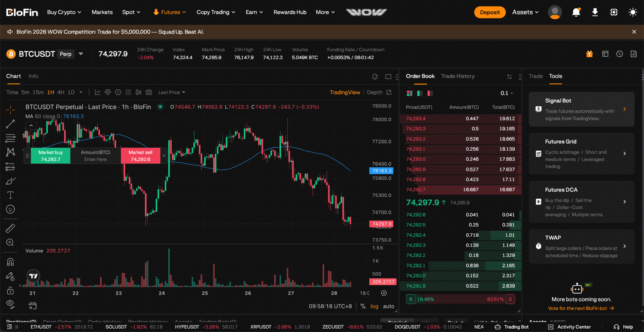Open the Assets dropdown
This screenshot has height=332, width=644.
pos(525,12)
